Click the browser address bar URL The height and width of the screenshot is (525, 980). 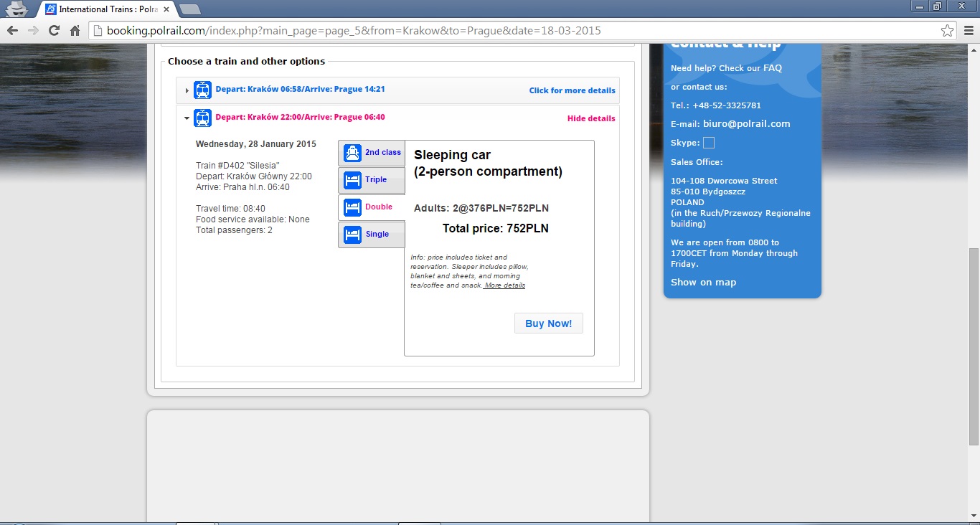pyautogui.click(x=354, y=31)
